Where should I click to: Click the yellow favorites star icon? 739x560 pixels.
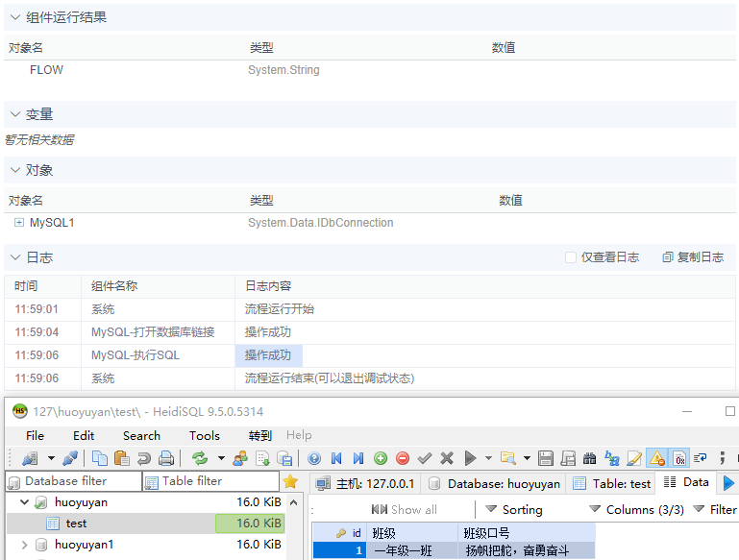click(x=291, y=481)
